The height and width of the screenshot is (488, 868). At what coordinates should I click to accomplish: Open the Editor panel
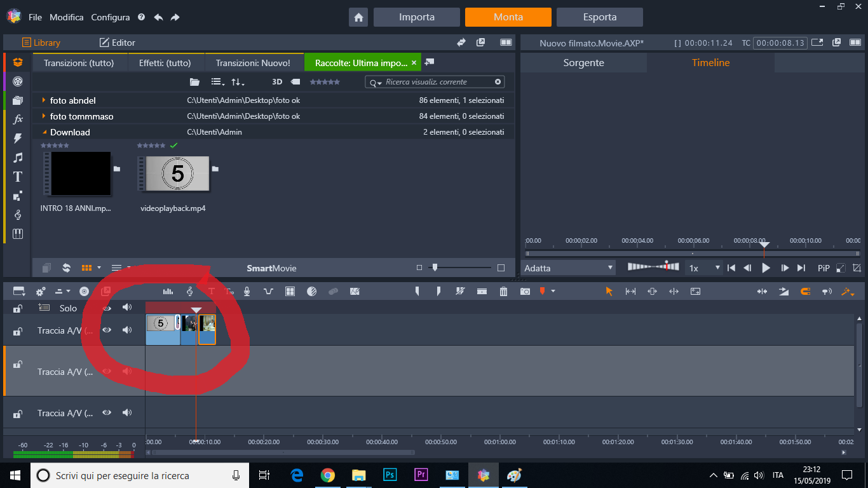[x=118, y=43]
